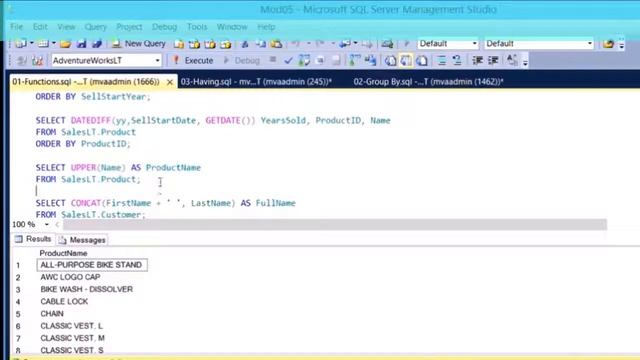This screenshot has width=640, height=360.
Task: Run the query with the Execute button
Action: click(x=193, y=60)
